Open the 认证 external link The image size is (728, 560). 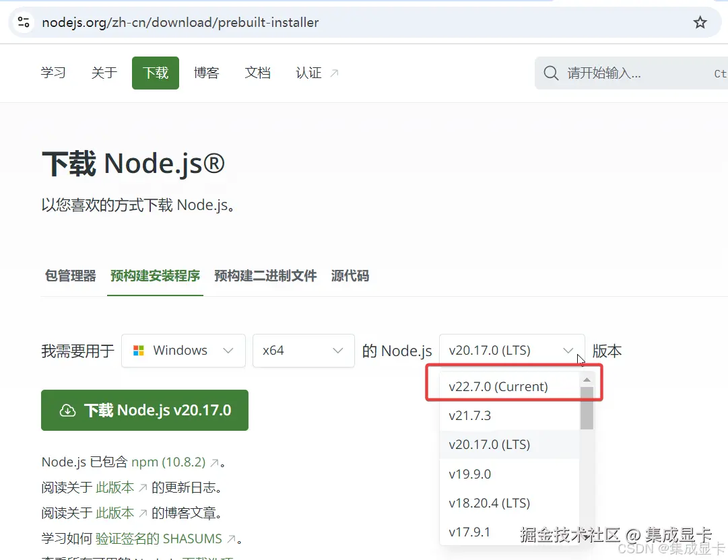click(x=317, y=73)
